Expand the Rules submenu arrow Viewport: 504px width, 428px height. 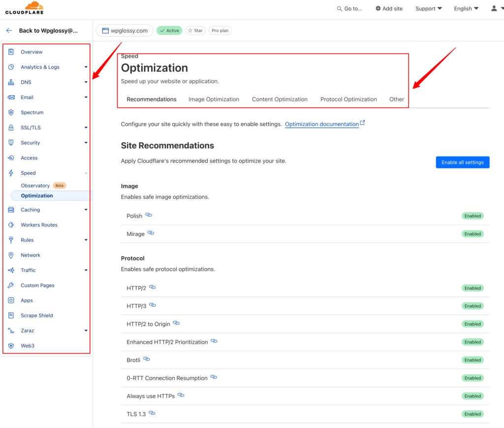[x=86, y=240]
